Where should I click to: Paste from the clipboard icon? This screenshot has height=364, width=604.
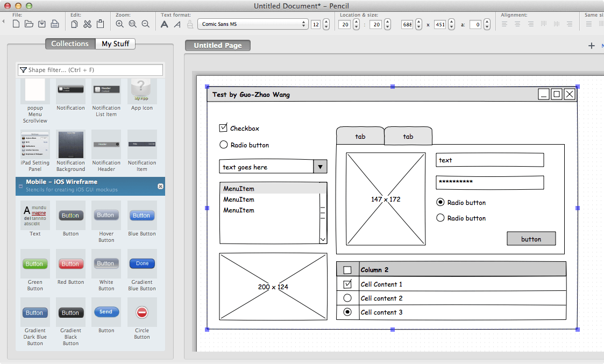[100, 24]
